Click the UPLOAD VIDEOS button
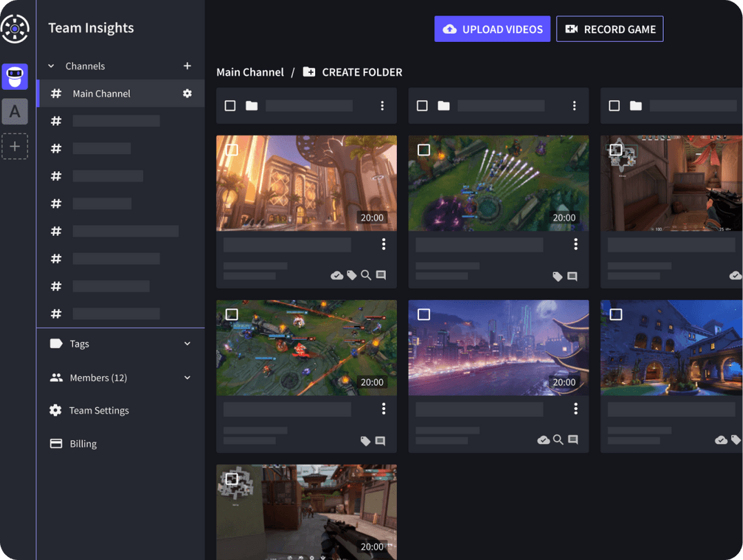The width and height of the screenshot is (743, 560). (492, 28)
